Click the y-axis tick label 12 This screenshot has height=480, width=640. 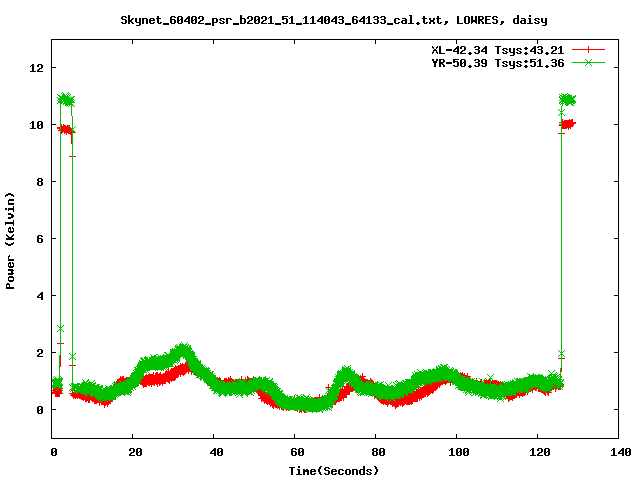[x=36, y=68]
